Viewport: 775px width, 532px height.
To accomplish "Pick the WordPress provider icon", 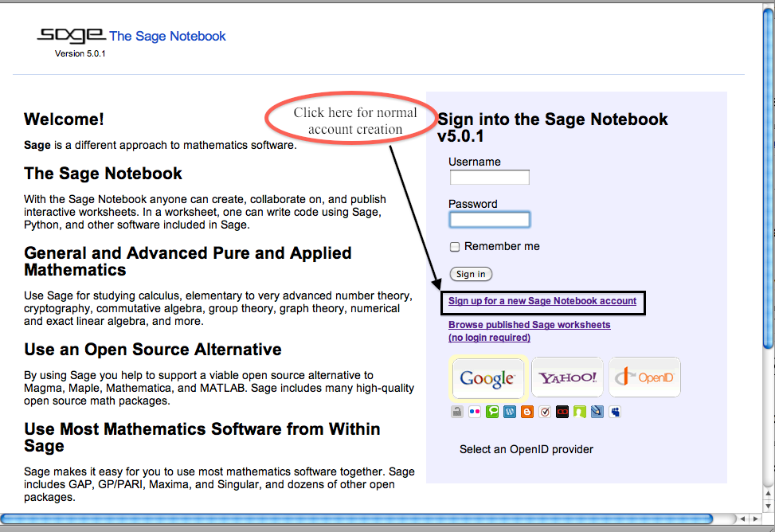I will point(510,413).
